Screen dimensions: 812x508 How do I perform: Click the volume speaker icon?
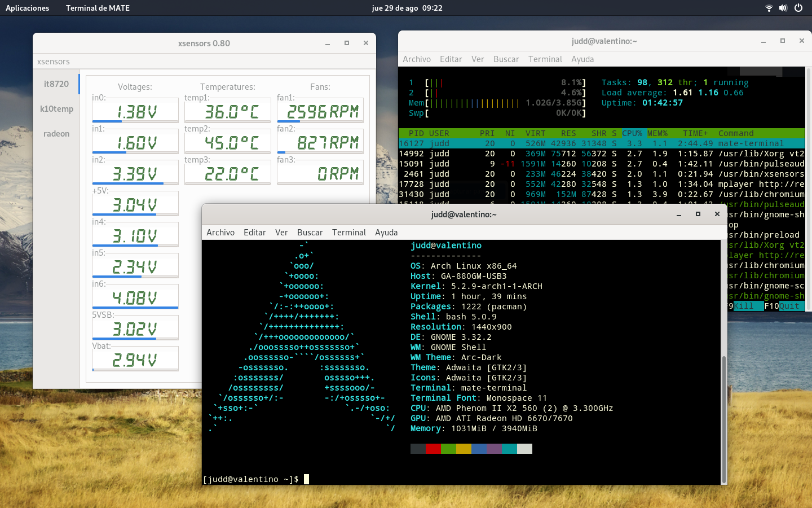coord(783,8)
